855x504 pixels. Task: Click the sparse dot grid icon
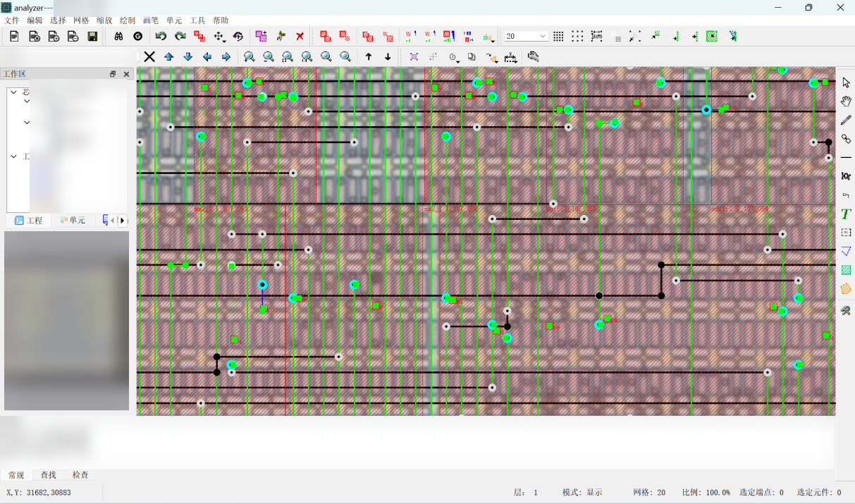(x=577, y=36)
